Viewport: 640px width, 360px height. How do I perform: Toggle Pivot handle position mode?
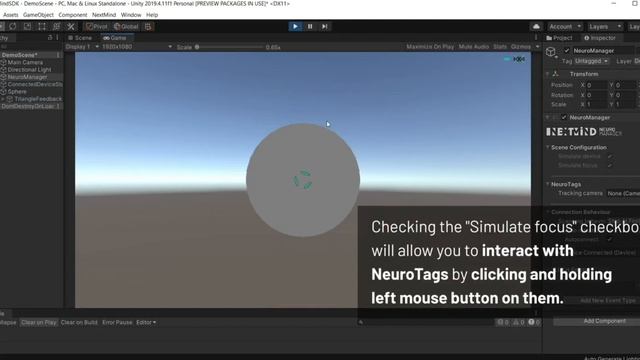[96, 27]
